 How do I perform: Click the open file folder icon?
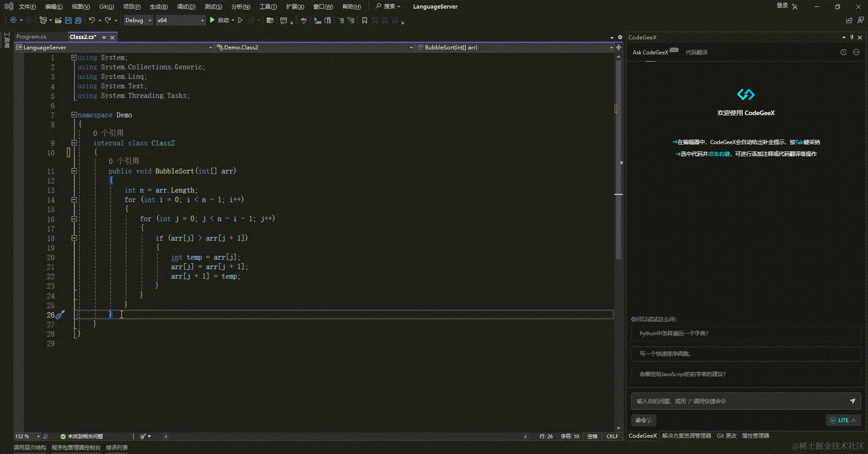(58, 20)
